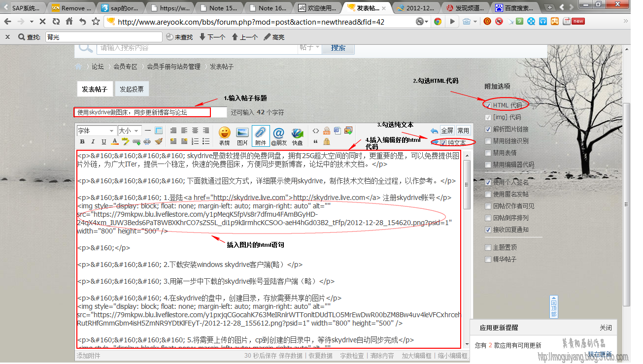Viewport: 643px width, 364px height.
Task: Open the 大小 font size dropdown
Action: (x=130, y=131)
